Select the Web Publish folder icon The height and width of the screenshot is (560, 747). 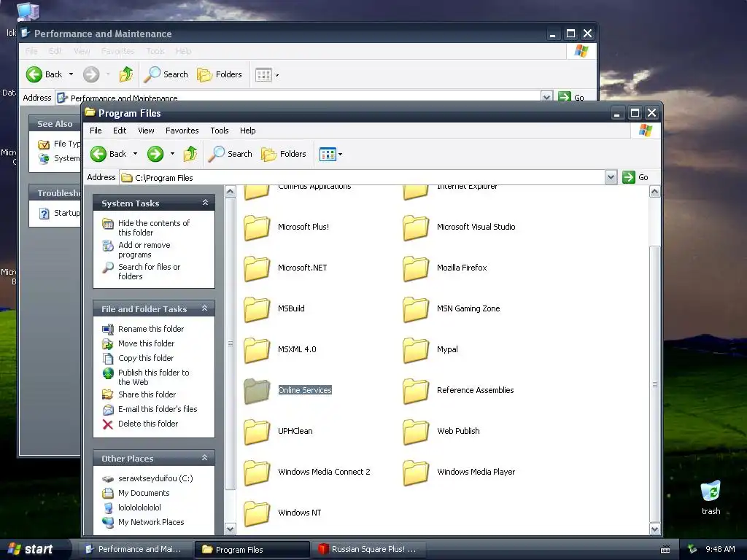pos(415,432)
